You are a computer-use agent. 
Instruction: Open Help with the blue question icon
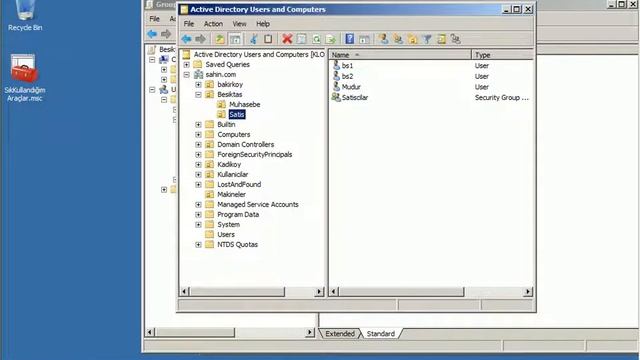(x=350, y=39)
